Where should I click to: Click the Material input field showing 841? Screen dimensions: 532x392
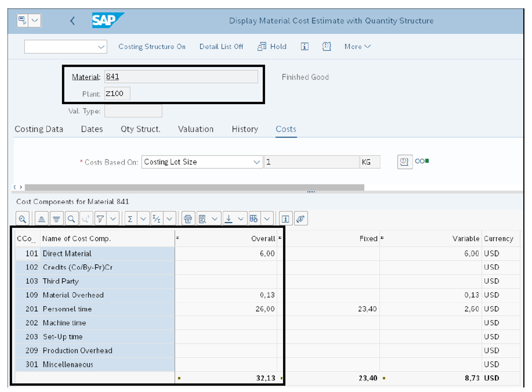click(x=181, y=77)
